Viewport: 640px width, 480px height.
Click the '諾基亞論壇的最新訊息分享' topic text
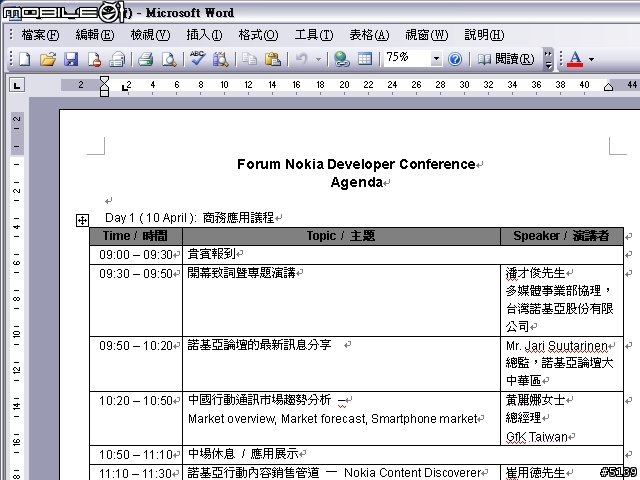click(x=259, y=345)
